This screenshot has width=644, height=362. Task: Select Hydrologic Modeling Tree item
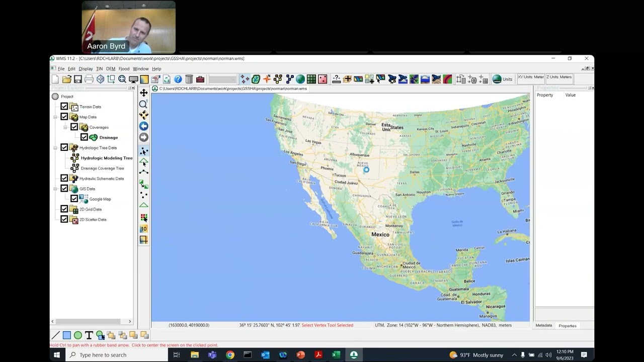click(107, 158)
